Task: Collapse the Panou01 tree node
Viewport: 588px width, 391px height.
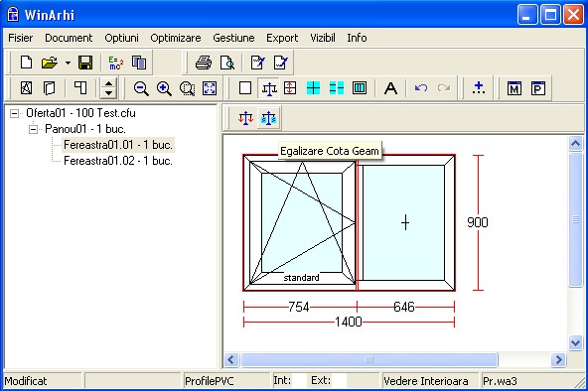Action: click(33, 129)
